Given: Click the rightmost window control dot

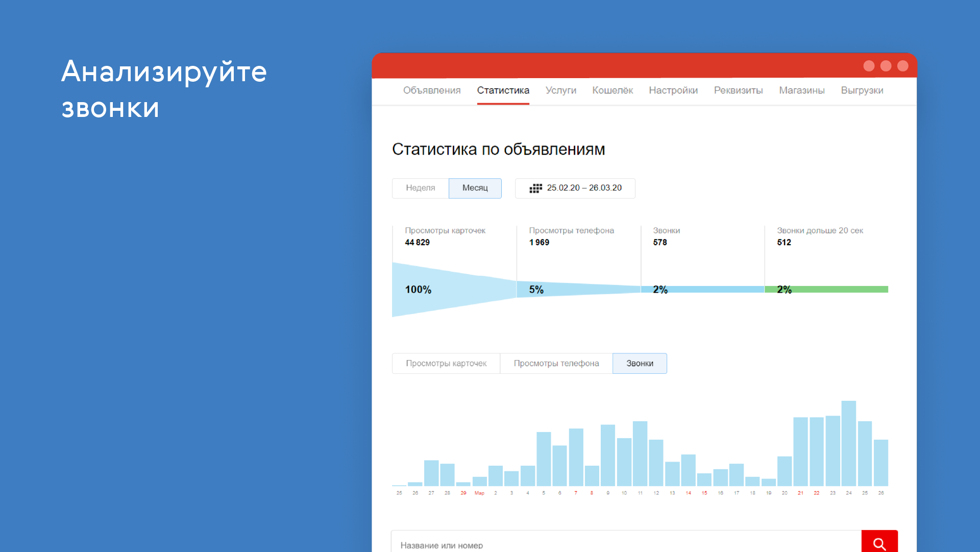Looking at the screenshot, I should pyautogui.click(x=902, y=66).
